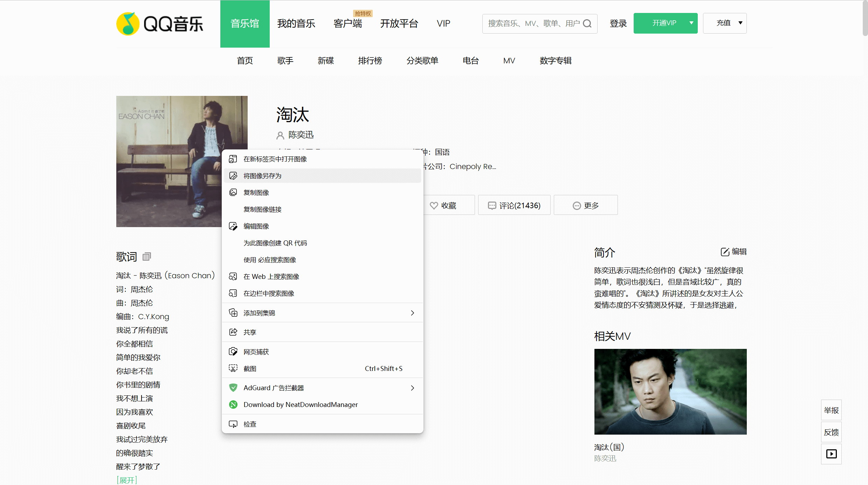Select 复制图像链接 in the context menu

tap(262, 209)
